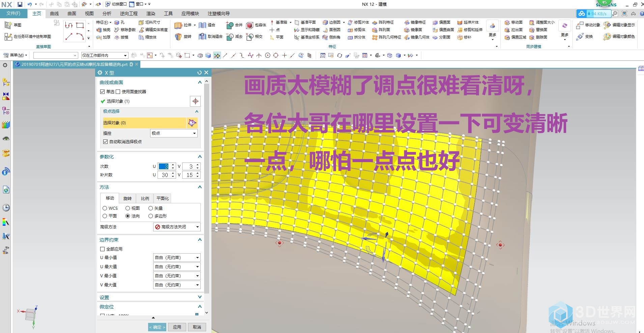Select the 旋转 revolve tool
The image size is (644, 333).
click(x=183, y=36)
